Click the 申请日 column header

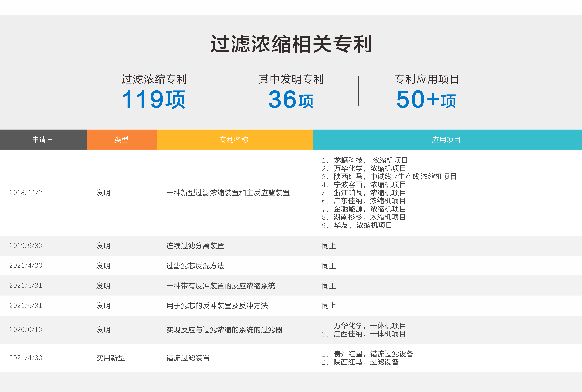(43, 140)
